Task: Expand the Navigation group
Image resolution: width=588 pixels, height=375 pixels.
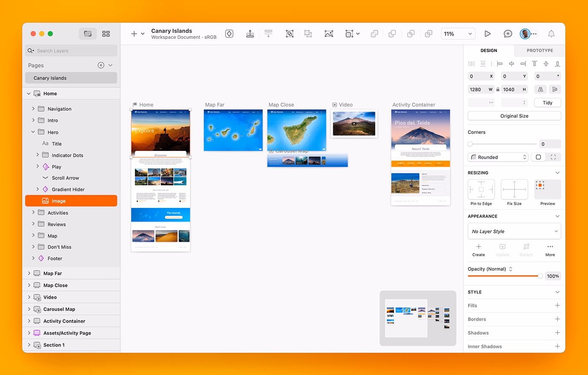Action: click(x=33, y=109)
